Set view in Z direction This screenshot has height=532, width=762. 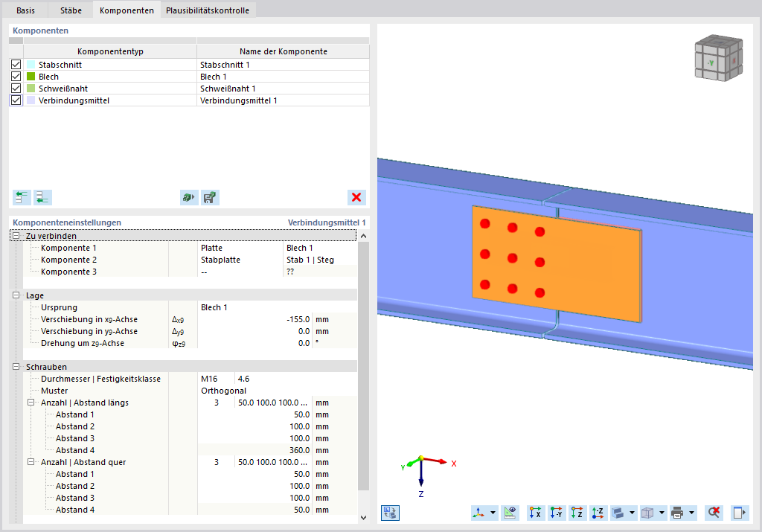point(577,513)
